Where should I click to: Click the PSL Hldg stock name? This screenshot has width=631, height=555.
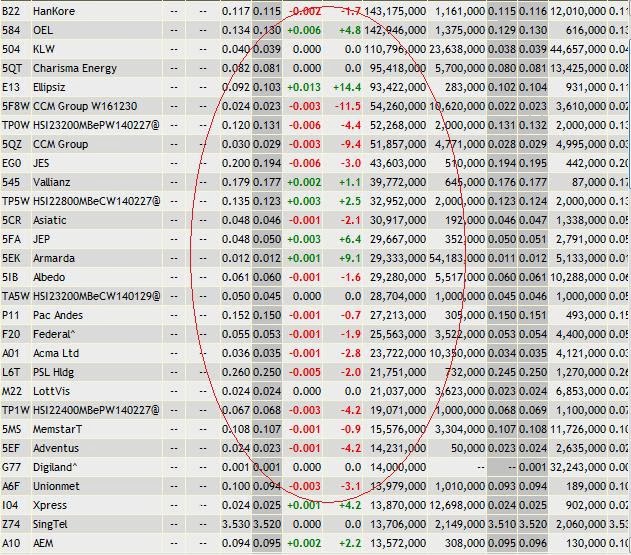tap(54, 372)
